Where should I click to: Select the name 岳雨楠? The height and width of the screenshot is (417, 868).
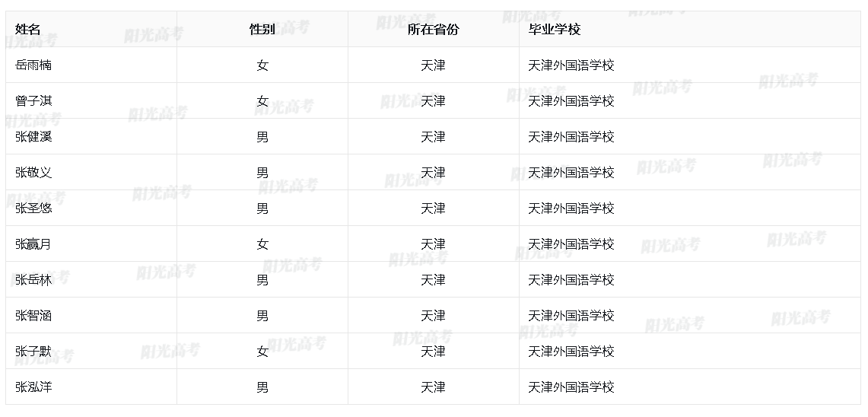(x=33, y=65)
